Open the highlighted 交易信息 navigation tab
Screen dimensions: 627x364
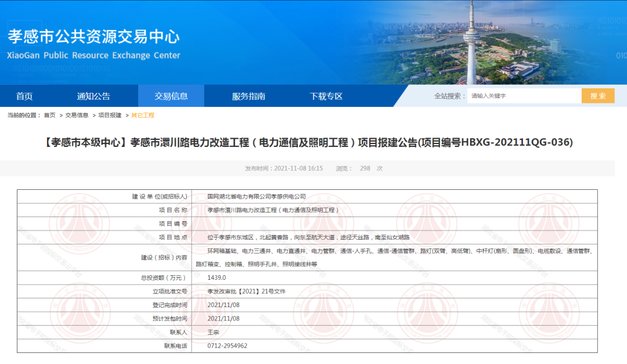pyautogui.click(x=171, y=96)
